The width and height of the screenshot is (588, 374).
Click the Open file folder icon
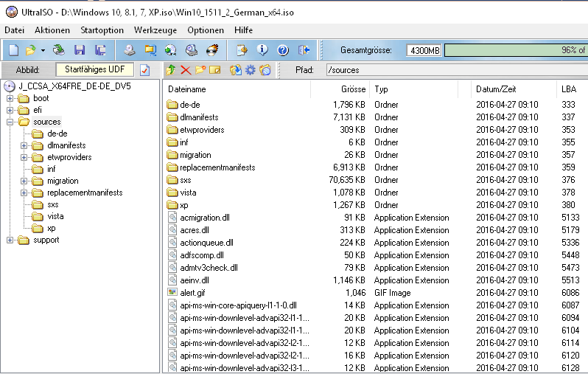click(30, 50)
